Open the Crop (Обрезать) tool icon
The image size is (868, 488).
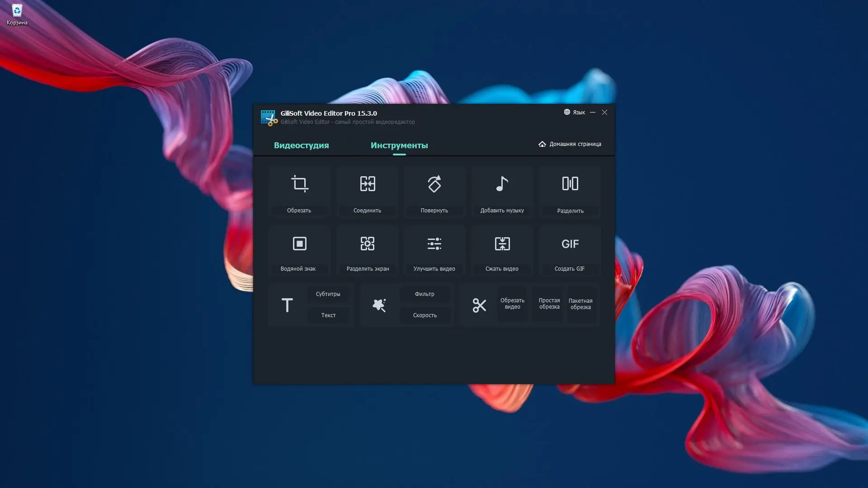pyautogui.click(x=299, y=184)
